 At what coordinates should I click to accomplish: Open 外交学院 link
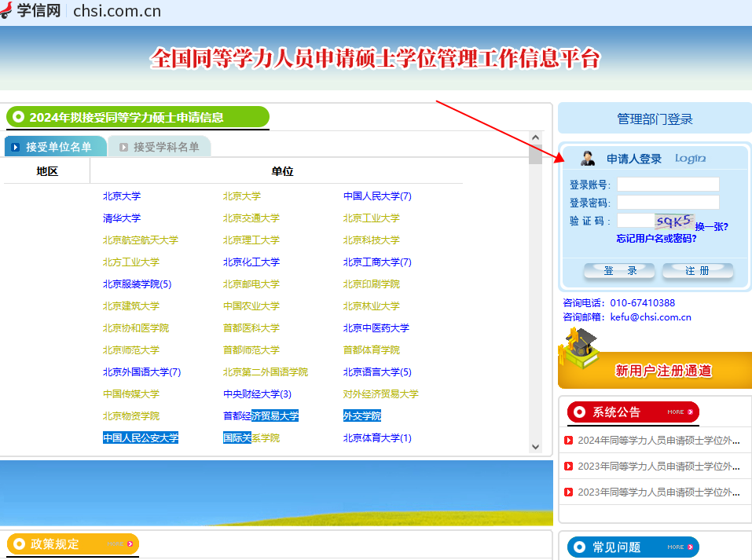pyautogui.click(x=362, y=415)
